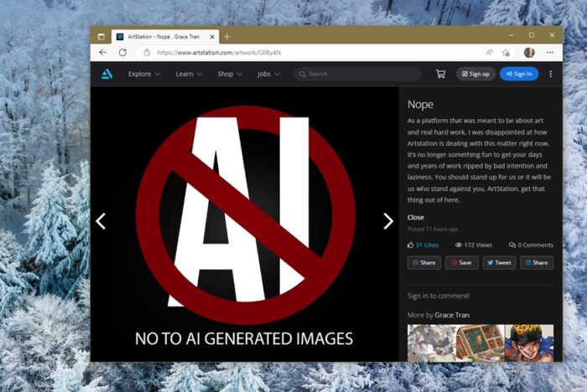Add this page to favorites
The height and width of the screenshot is (392, 587).
click(x=506, y=53)
